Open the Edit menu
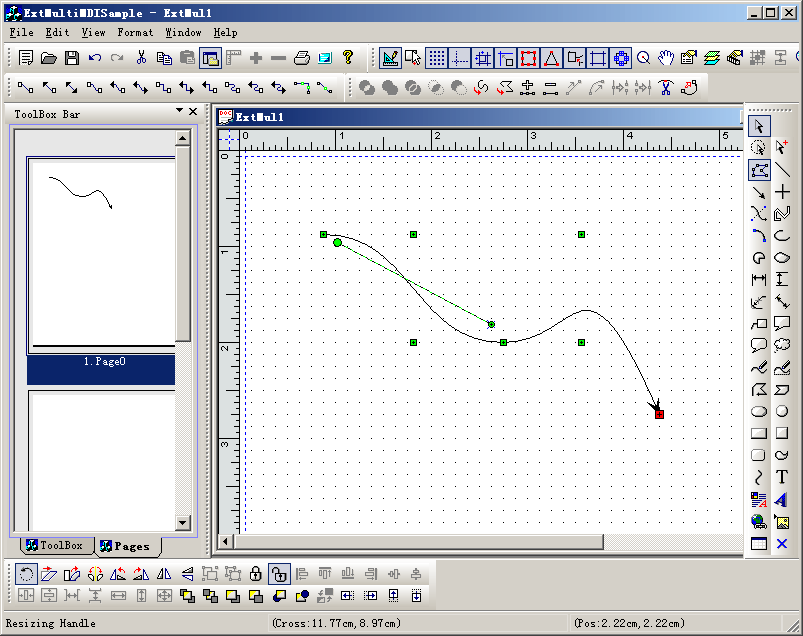This screenshot has width=803, height=636. (x=57, y=32)
